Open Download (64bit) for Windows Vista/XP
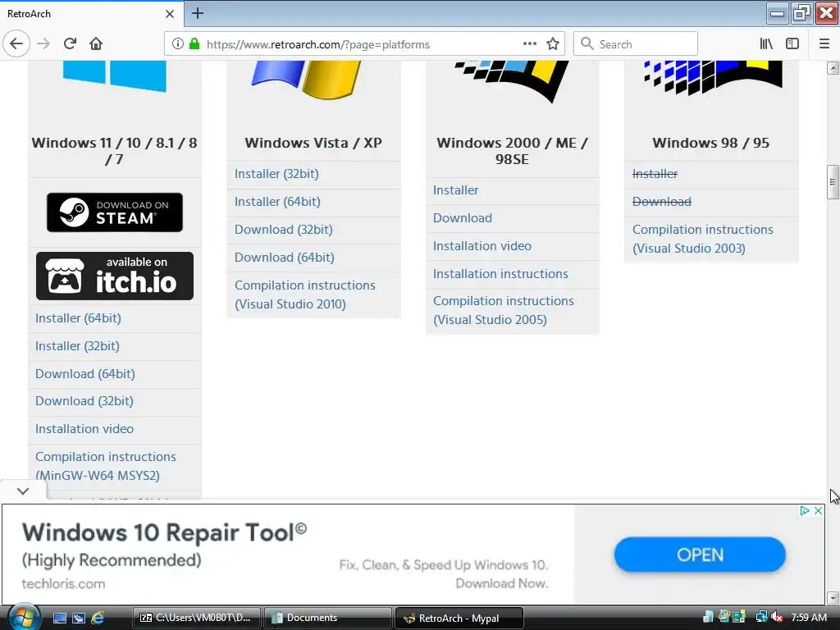The image size is (840, 630). (x=285, y=258)
